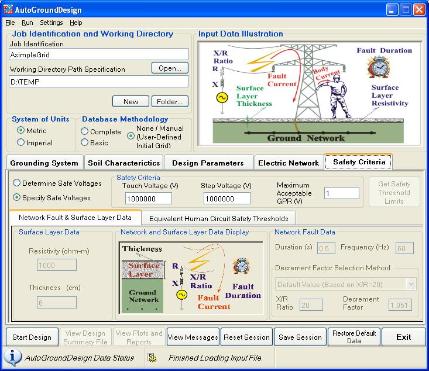The image size is (429, 371).
Task: Click the Touch Voltage input field
Action: click(x=148, y=199)
